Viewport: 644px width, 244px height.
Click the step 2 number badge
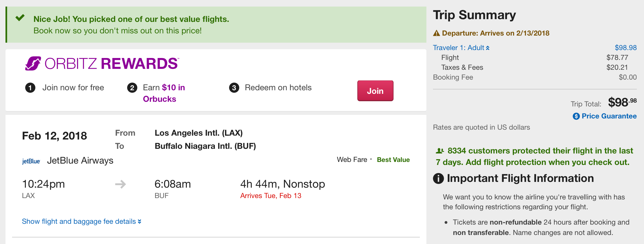[x=132, y=88]
